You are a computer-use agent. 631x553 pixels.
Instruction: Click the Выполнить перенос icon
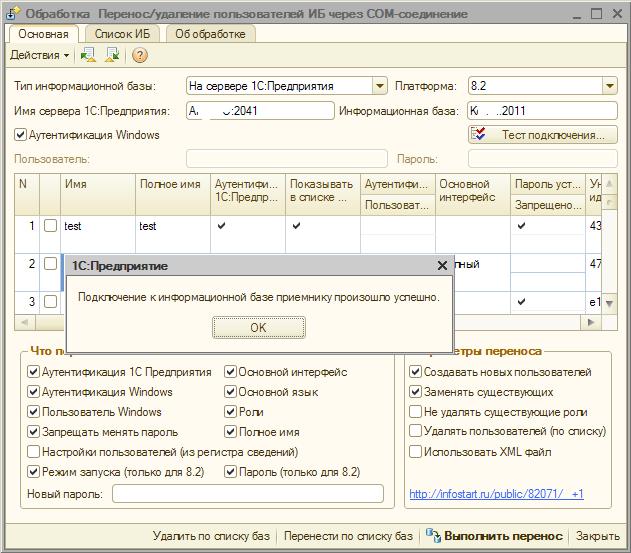(x=433, y=536)
